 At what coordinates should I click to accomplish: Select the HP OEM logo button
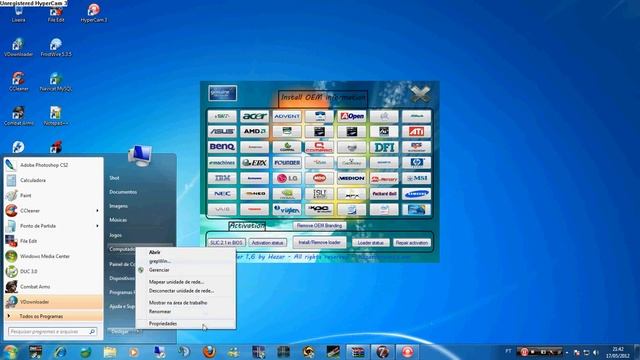(416, 162)
